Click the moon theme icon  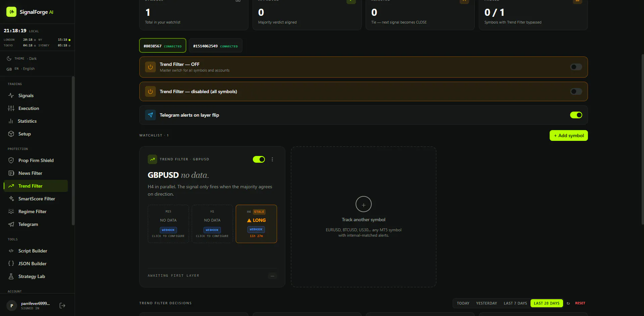coord(9,58)
